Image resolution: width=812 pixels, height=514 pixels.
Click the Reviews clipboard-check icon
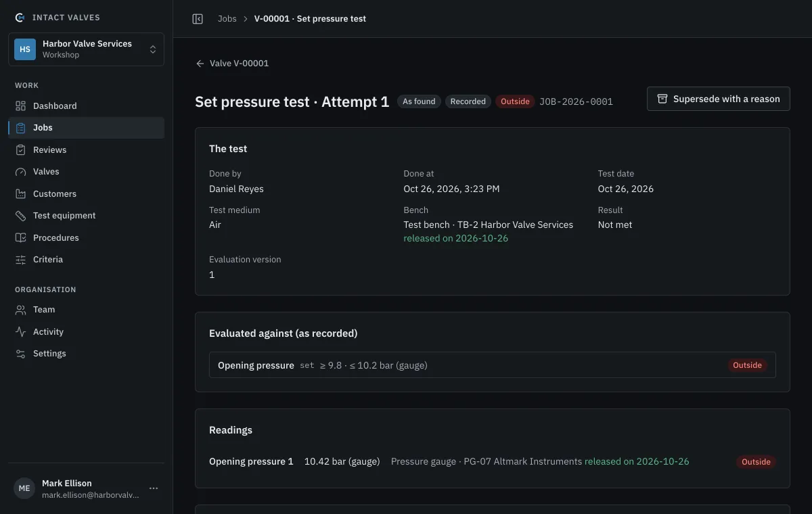(21, 149)
